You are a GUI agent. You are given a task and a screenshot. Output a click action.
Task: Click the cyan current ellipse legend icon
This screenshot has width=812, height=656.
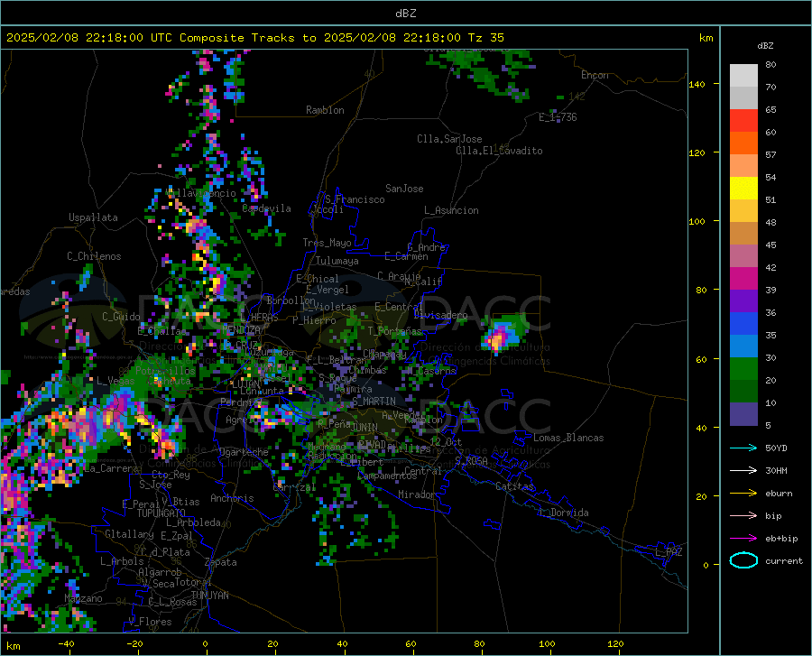point(743,560)
